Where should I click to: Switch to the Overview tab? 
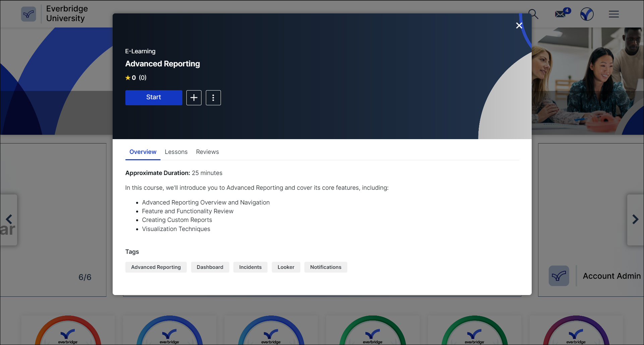click(143, 152)
